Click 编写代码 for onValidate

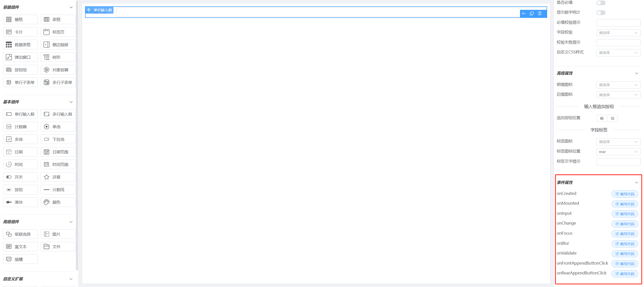(625, 254)
